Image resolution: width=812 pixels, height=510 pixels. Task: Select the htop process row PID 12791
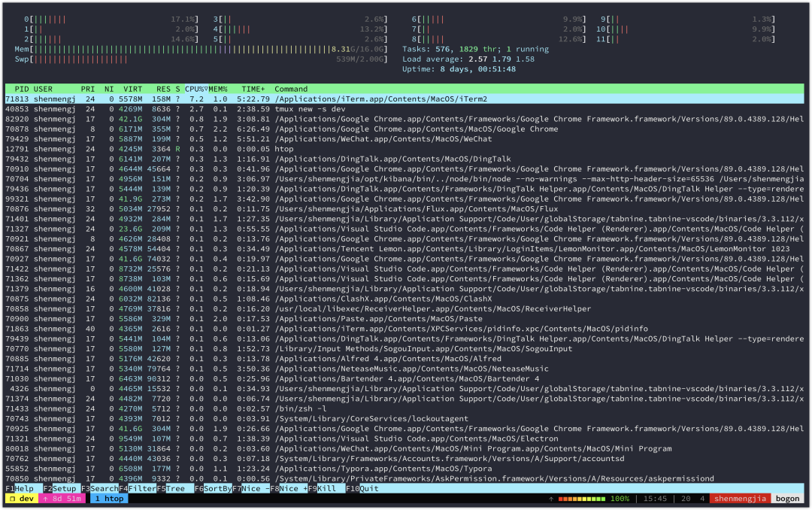tap(404, 149)
